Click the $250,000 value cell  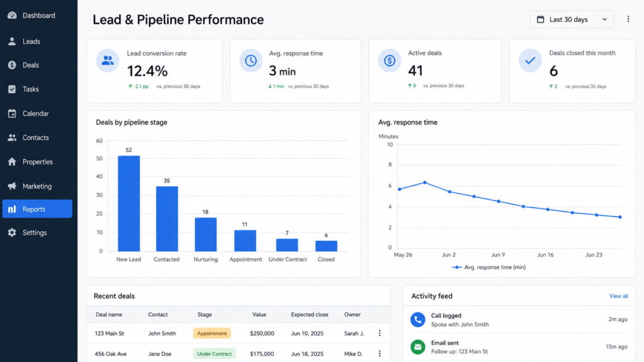262,333
